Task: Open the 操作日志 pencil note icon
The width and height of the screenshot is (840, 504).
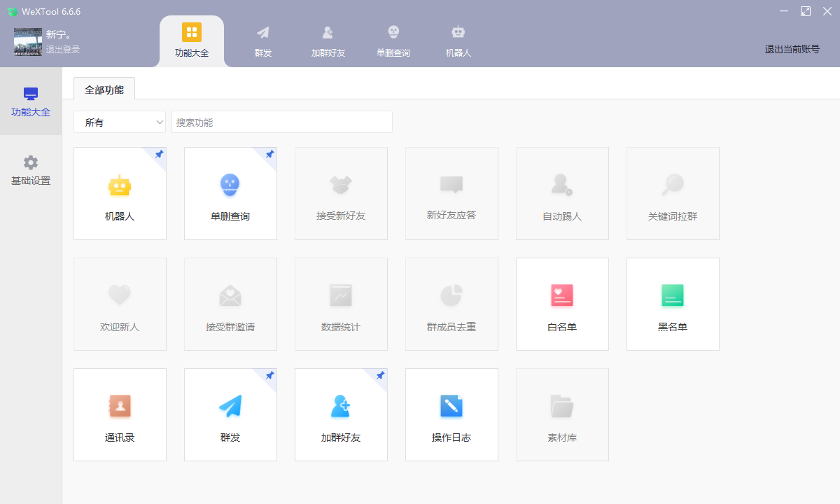Action: [x=451, y=406]
